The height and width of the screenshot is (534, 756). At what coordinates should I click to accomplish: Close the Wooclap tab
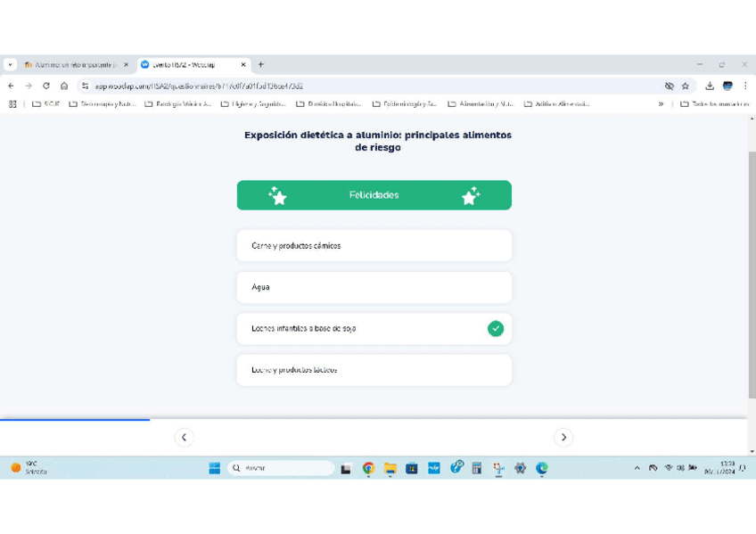[x=243, y=64]
